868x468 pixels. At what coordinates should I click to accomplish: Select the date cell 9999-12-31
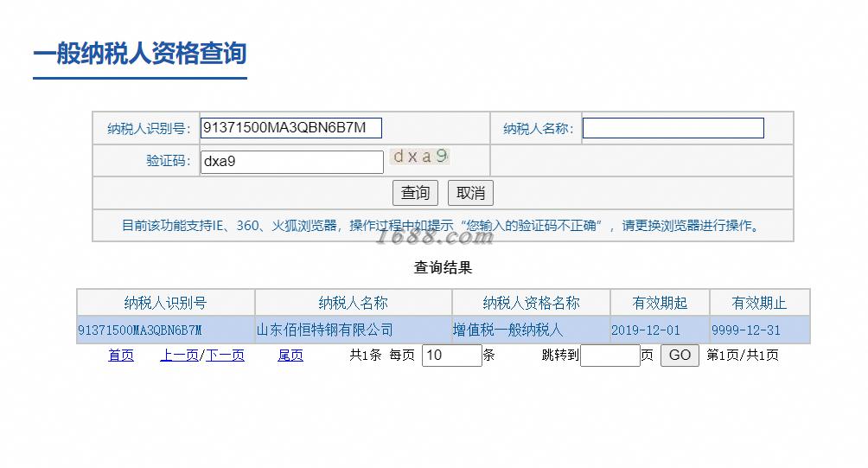760,330
